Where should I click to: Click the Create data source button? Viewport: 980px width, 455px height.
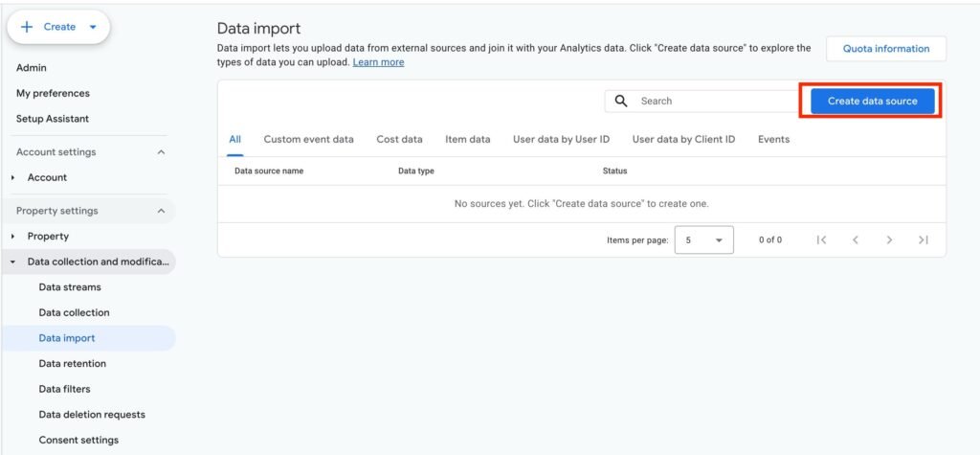872,101
